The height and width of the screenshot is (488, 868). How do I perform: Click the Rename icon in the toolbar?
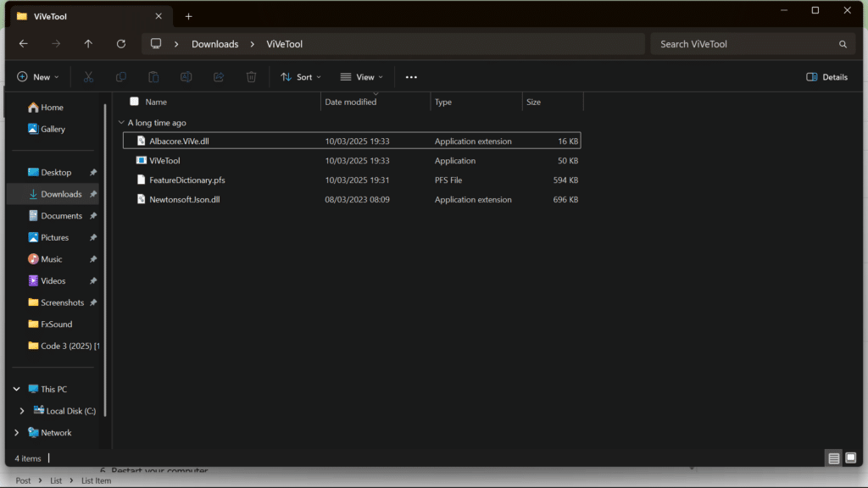click(186, 76)
